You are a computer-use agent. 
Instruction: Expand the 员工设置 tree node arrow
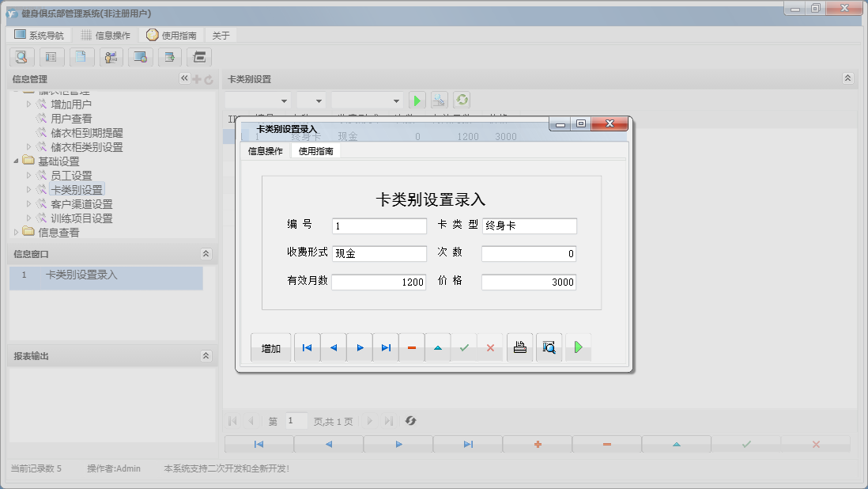point(29,176)
